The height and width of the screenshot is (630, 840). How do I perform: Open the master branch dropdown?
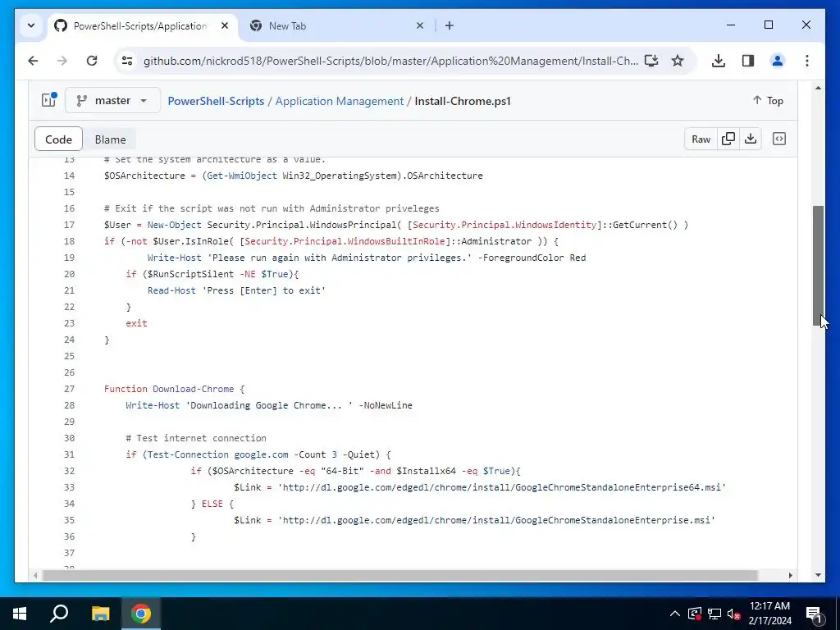[x=112, y=100]
